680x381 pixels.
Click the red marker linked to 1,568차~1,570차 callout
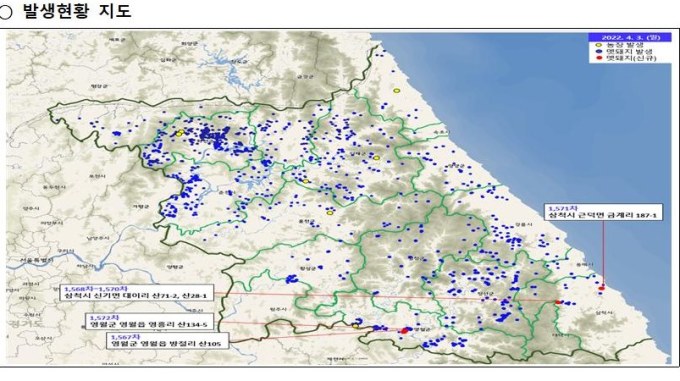[558, 302]
